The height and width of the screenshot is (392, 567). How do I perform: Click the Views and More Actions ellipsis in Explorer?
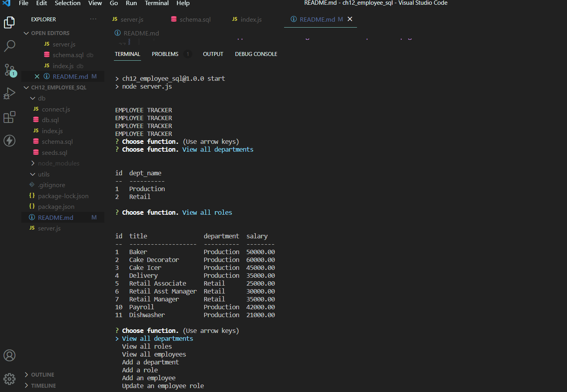point(93,19)
